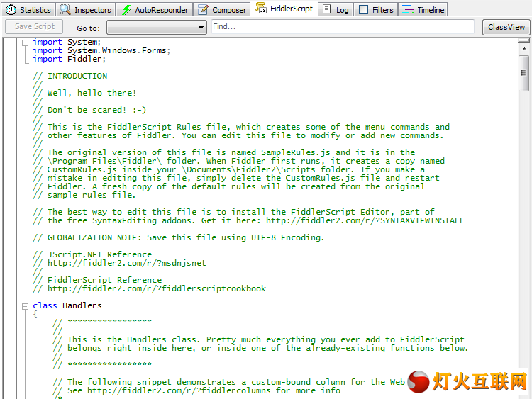The height and width of the screenshot is (399, 532).
Task: Open the Composer tab
Action: coord(222,9)
